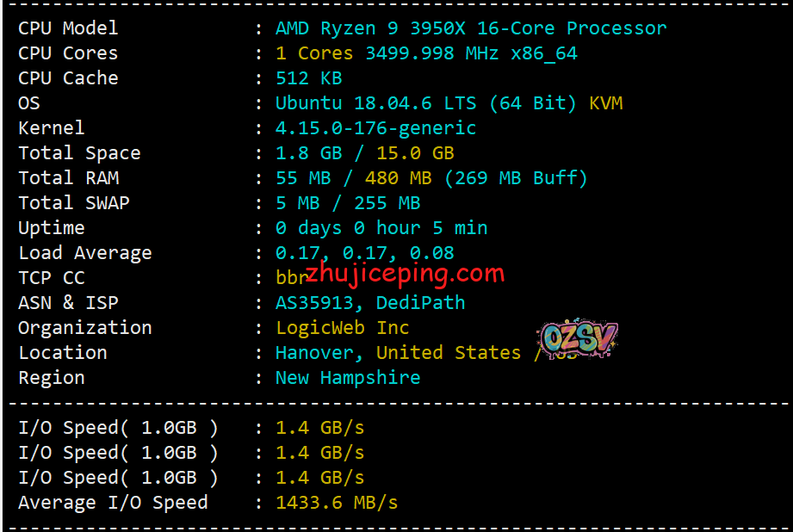The width and height of the screenshot is (793, 532).
Task: Click the OZSV graffiti logo watermark
Action: (x=579, y=337)
